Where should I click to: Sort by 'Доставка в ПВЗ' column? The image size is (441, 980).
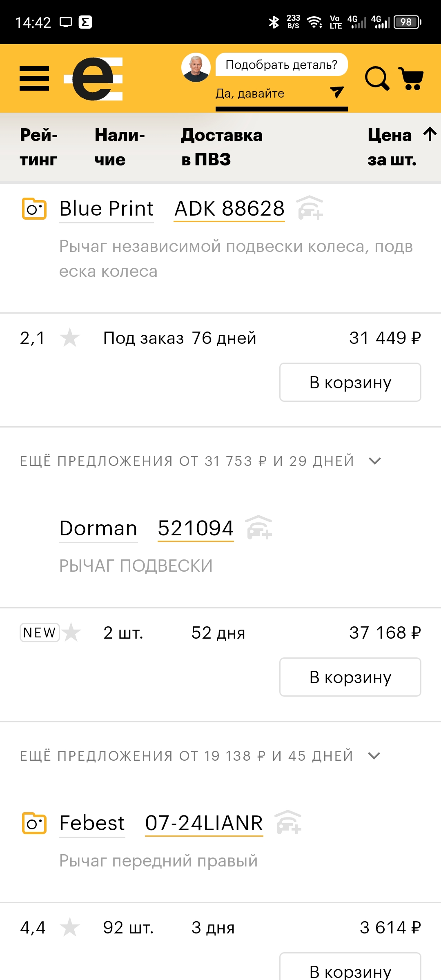222,147
